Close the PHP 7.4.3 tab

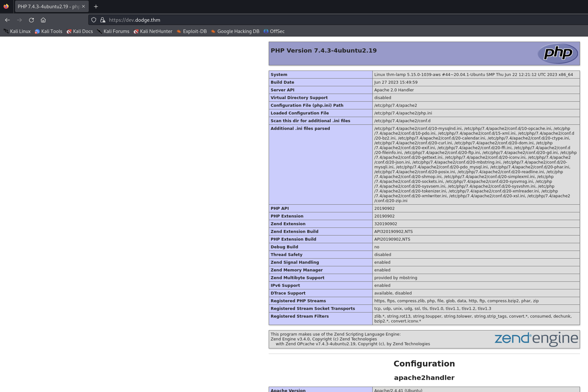pos(83,6)
